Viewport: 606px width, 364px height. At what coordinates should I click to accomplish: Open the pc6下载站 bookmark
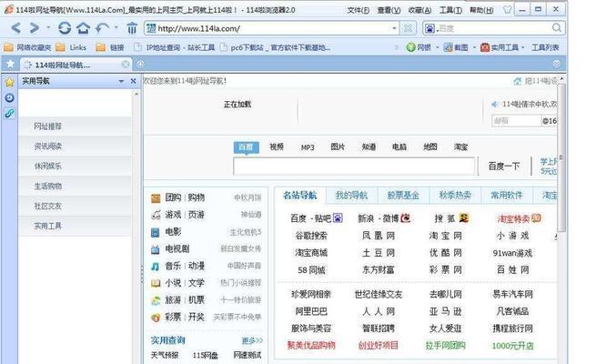[x=275, y=47]
